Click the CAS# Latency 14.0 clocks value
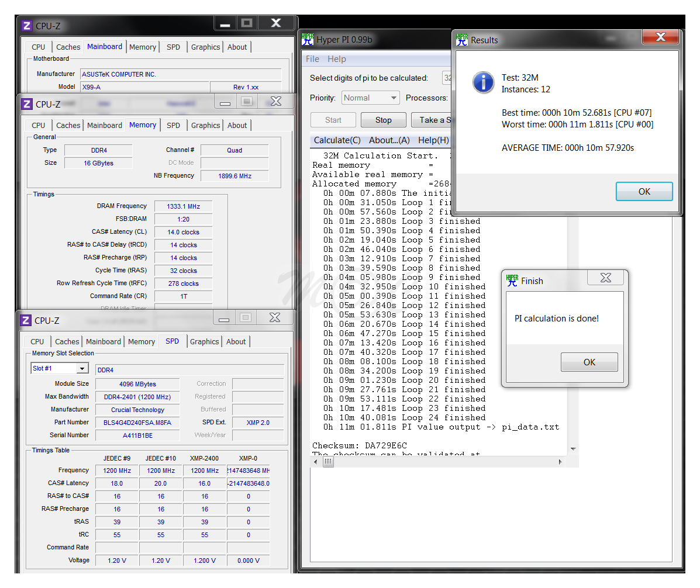 click(x=184, y=232)
